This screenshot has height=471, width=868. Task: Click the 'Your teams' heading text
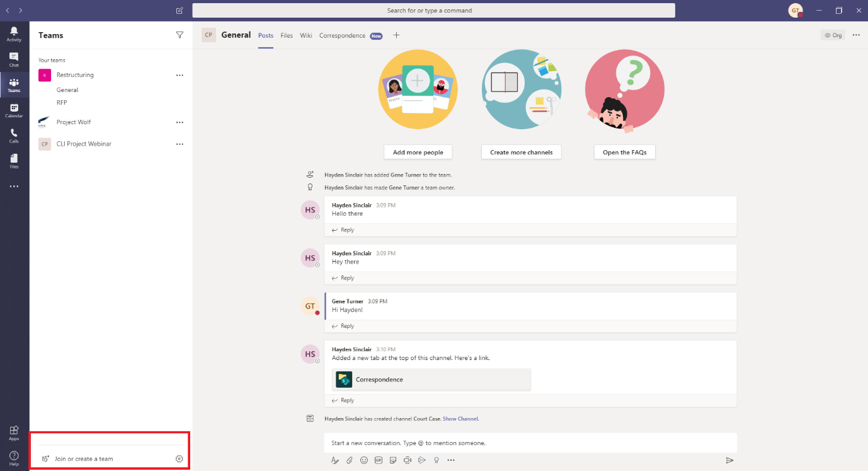click(52, 61)
